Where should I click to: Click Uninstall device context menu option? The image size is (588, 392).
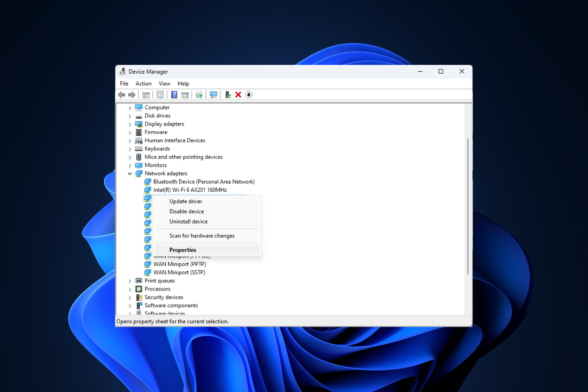[188, 221]
